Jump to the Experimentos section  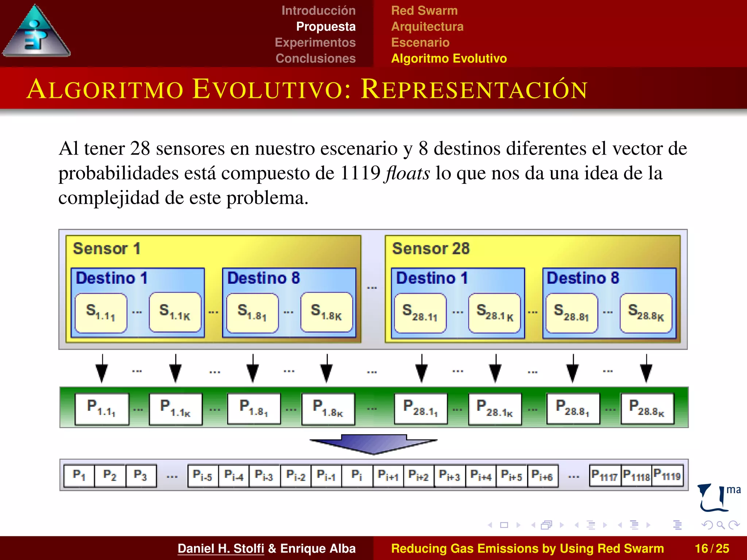point(315,42)
